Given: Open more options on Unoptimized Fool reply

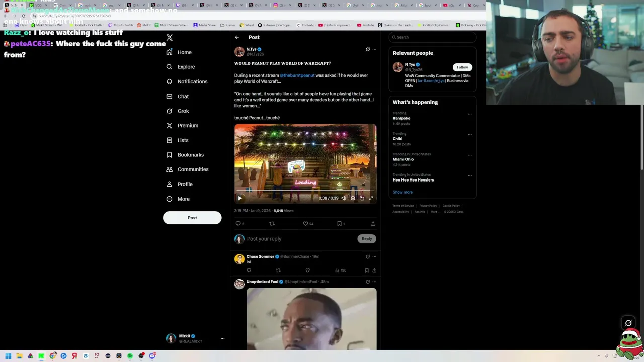Looking at the screenshot, I should [374, 282].
